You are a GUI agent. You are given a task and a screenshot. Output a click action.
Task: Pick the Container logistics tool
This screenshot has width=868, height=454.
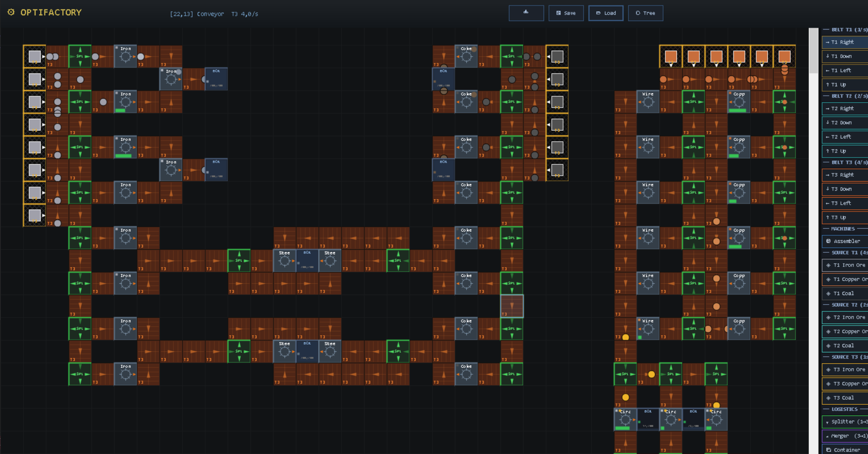click(x=845, y=449)
